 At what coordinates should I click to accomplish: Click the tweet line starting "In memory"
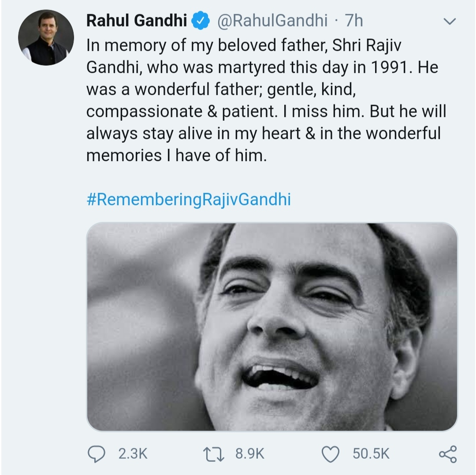(x=244, y=45)
